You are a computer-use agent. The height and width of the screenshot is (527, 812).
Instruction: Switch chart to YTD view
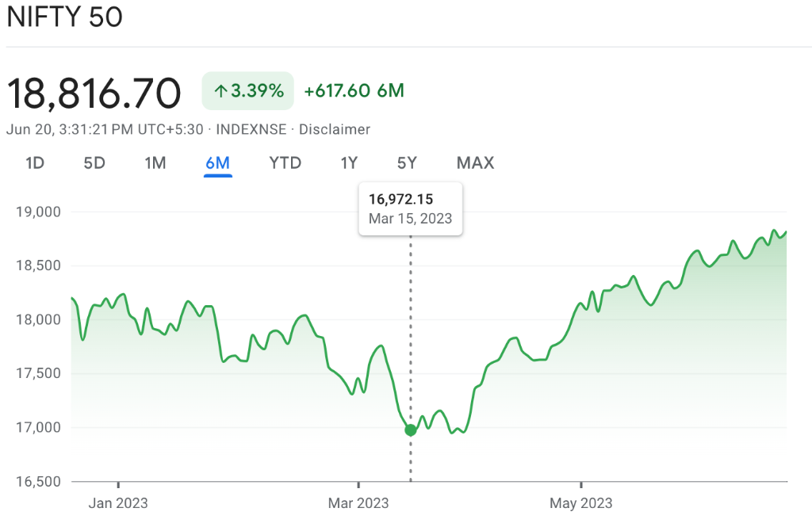(x=285, y=163)
